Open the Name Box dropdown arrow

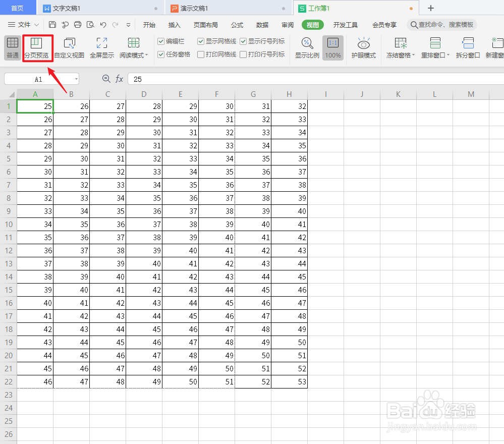coord(76,79)
